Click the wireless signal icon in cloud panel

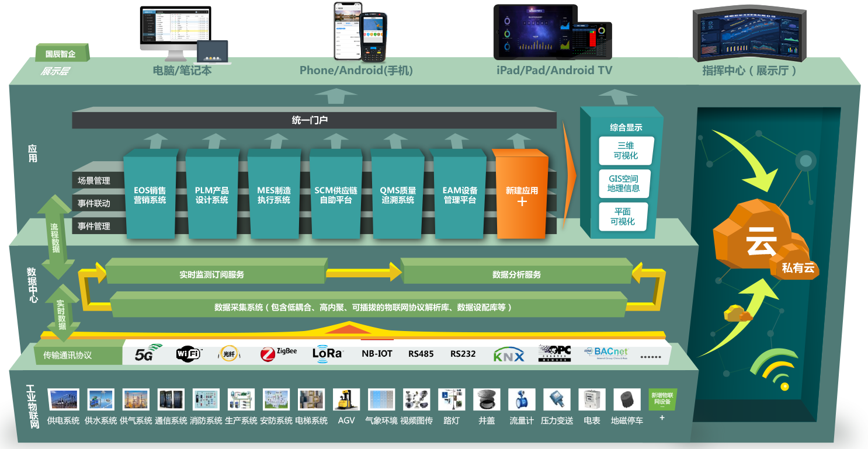point(773,369)
